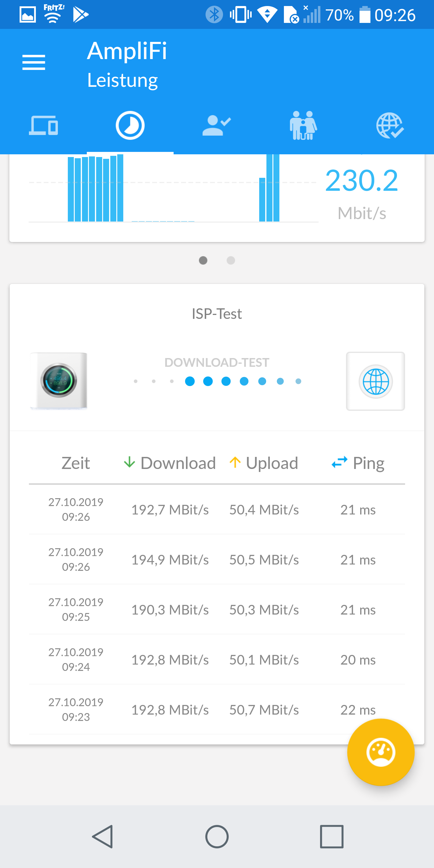Viewport: 434px width, 868px height.
Task: Open the Internet diagnostics globe tab
Action: pos(390,125)
